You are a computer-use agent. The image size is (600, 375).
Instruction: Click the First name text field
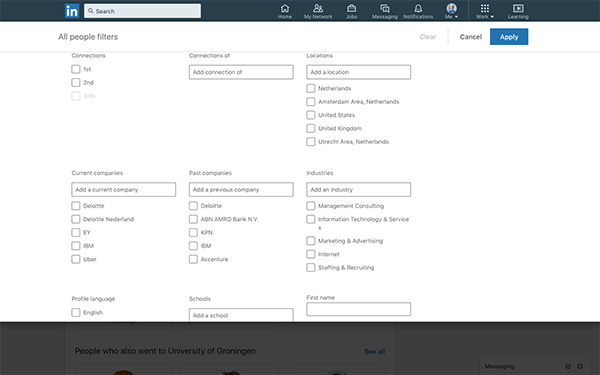pos(359,309)
